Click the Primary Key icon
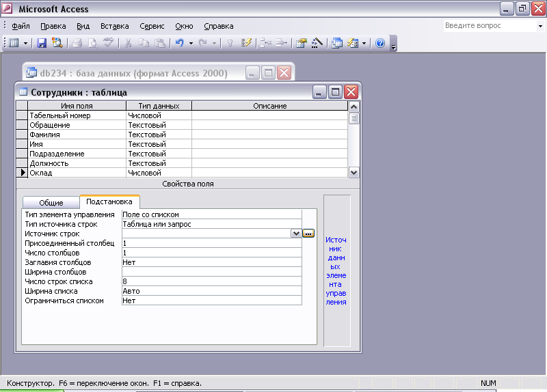Screen dimensions: 547x392 pyautogui.click(x=230, y=43)
